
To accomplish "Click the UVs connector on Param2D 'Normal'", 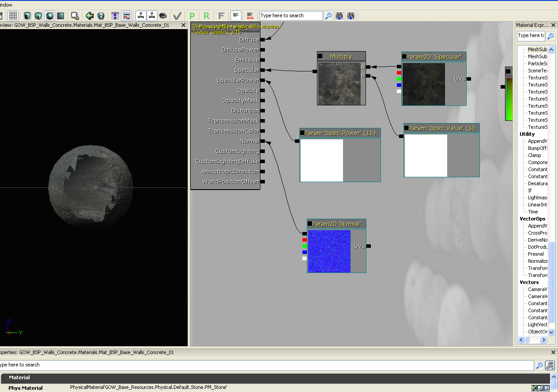I will click(x=369, y=246).
